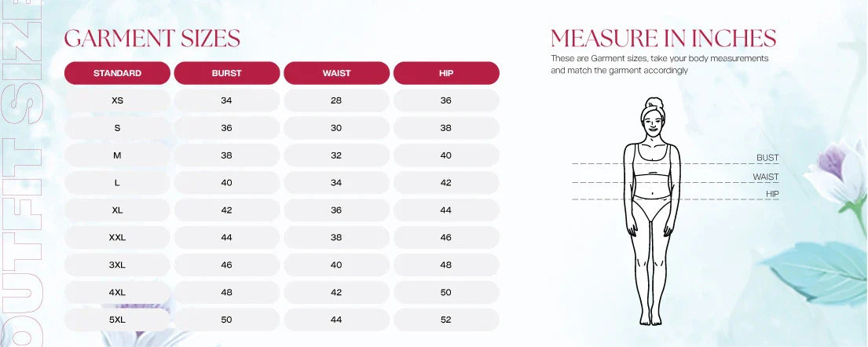The height and width of the screenshot is (347, 868).
Task: Click the HIP label beside figure
Action: pos(772,194)
